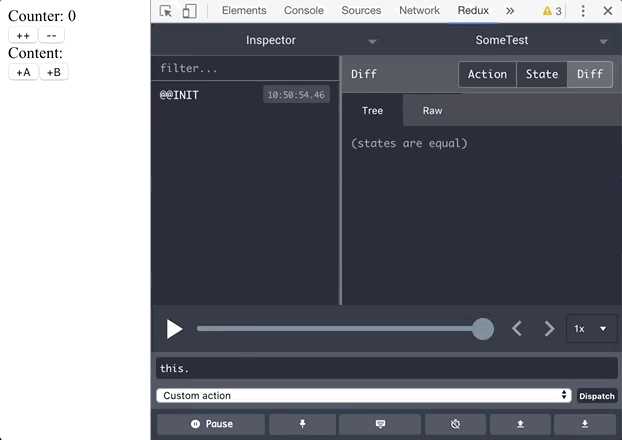Select the inspect element cursor icon
The height and width of the screenshot is (440, 622).
tap(165, 11)
